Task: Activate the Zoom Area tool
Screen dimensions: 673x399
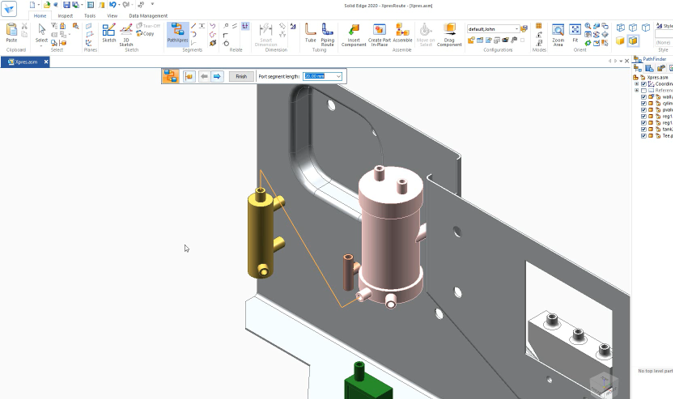Action: point(558,34)
